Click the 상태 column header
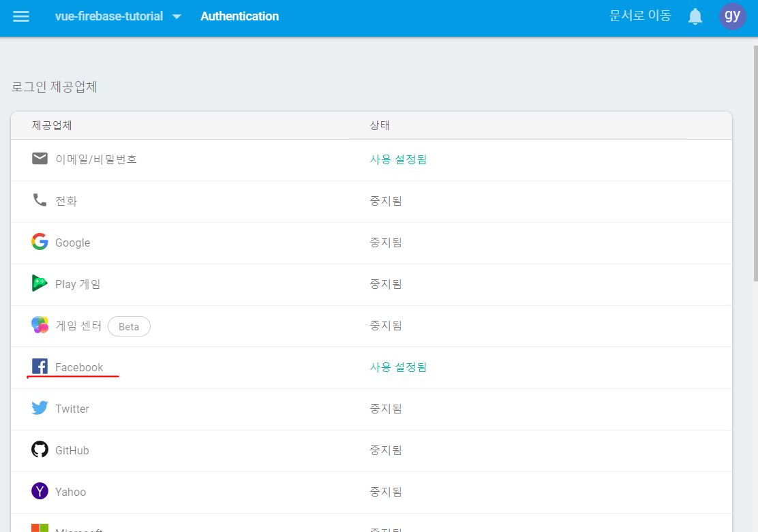Image resolution: width=758 pixels, height=532 pixels. click(x=380, y=125)
